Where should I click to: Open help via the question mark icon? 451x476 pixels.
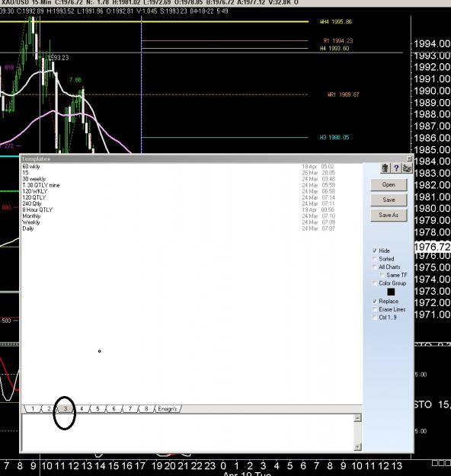tap(396, 168)
